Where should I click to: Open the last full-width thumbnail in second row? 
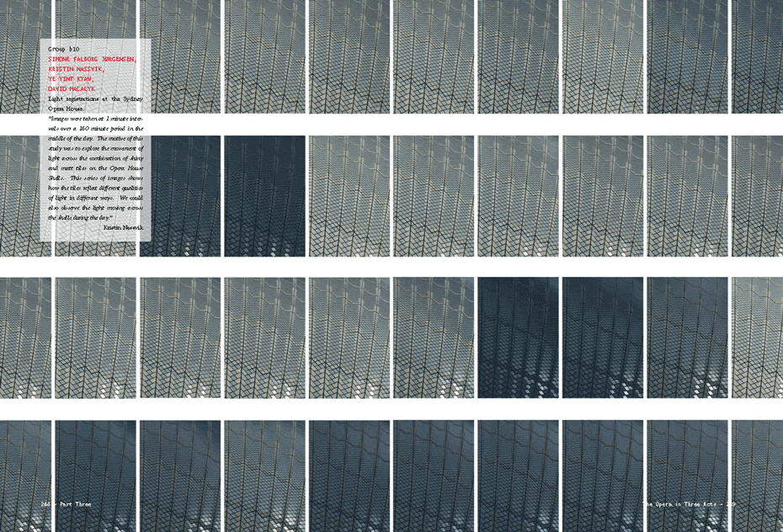[687, 196]
